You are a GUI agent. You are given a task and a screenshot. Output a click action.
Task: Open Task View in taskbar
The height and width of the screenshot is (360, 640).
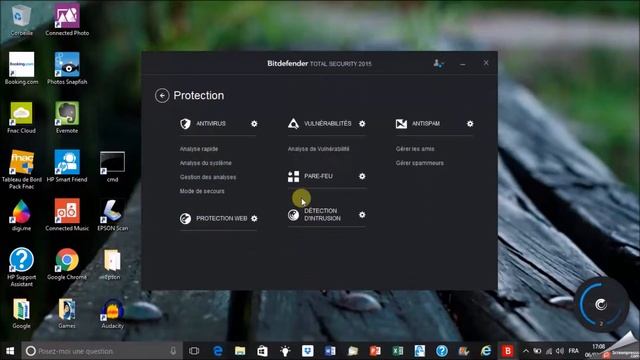(x=194, y=351)
